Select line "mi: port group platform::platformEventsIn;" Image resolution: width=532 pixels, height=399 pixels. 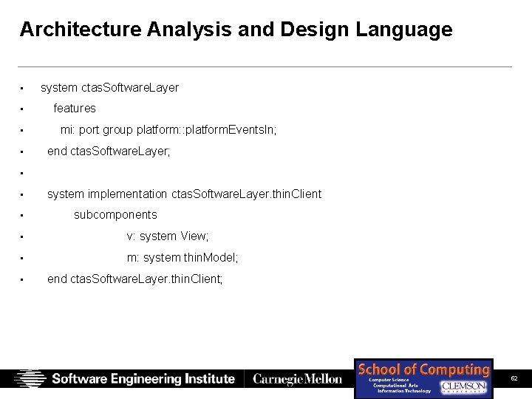(168, 130)
